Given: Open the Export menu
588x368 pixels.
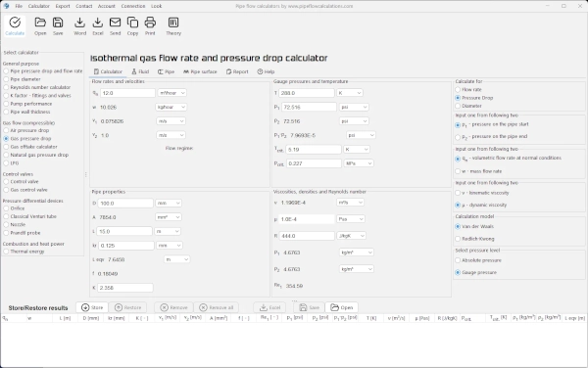Looking at the screenshot, I should (63, 6).
